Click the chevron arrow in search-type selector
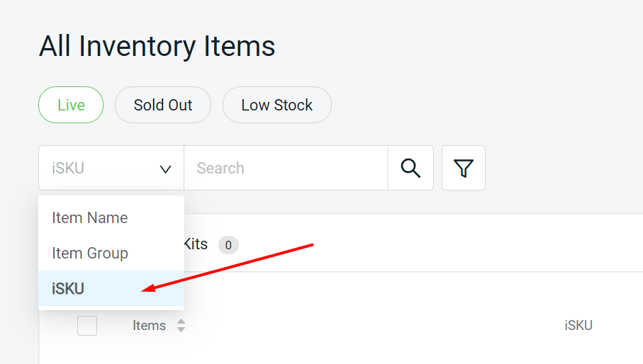643x364 pixels. click(165, 169)
